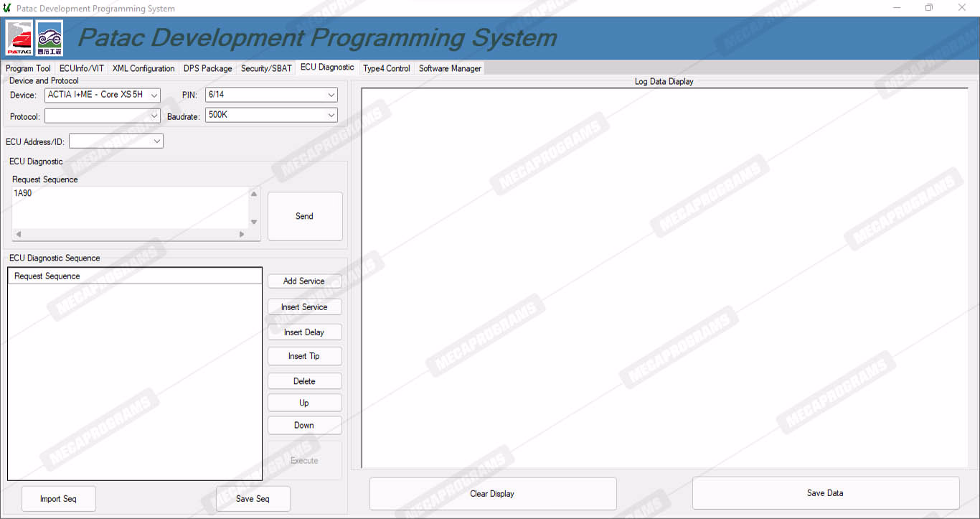
Task: Open the Type4 Control tab
Action: pyautogui.click(x=387, y=68)
